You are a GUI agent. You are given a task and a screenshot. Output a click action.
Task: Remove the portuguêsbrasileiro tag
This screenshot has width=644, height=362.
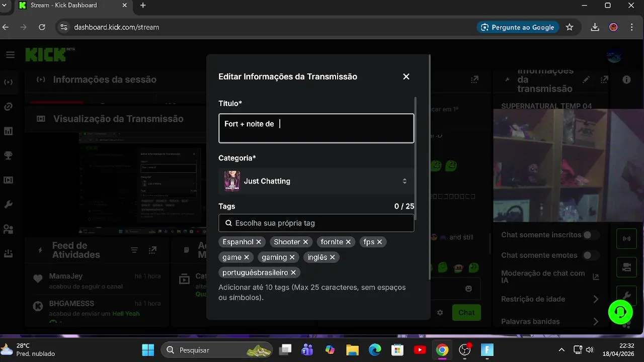[293, 272]
